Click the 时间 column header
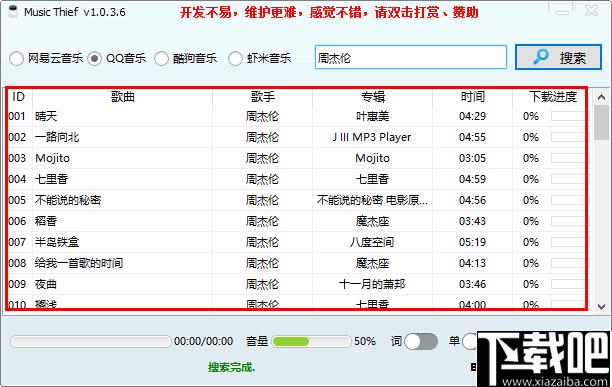 (x=472, y=96)
